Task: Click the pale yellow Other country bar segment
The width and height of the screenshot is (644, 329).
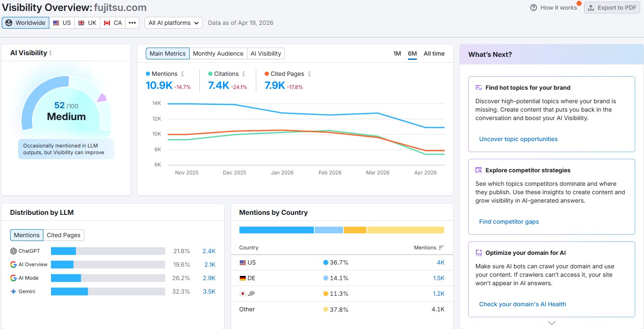Action: [405, 230]
